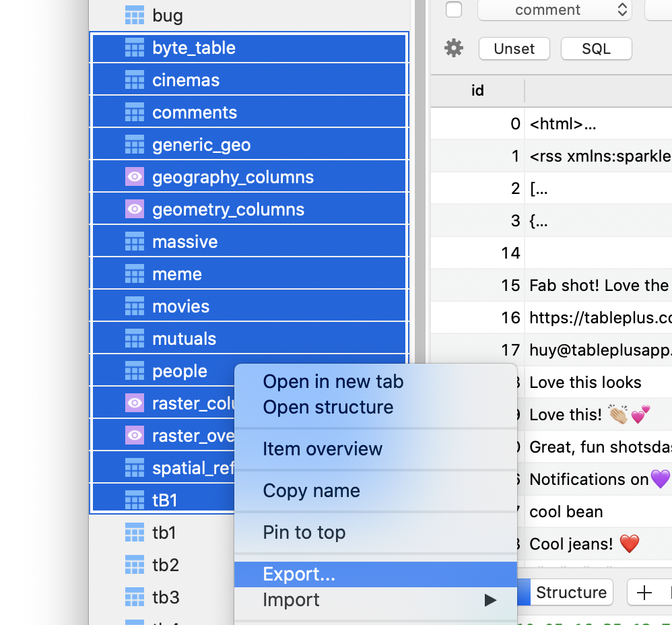Click the view icon beside geometry_columns

click(134, 208)
